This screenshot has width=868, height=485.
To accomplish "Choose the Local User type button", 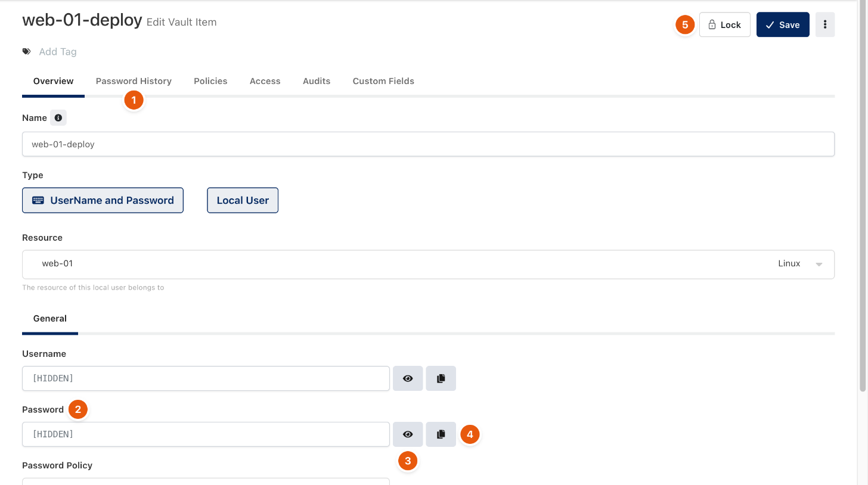I will [243, 200].
